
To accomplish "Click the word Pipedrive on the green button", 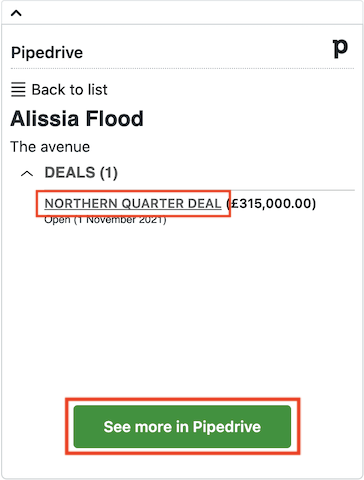I will pyautogui.click(x=227, y=427).
